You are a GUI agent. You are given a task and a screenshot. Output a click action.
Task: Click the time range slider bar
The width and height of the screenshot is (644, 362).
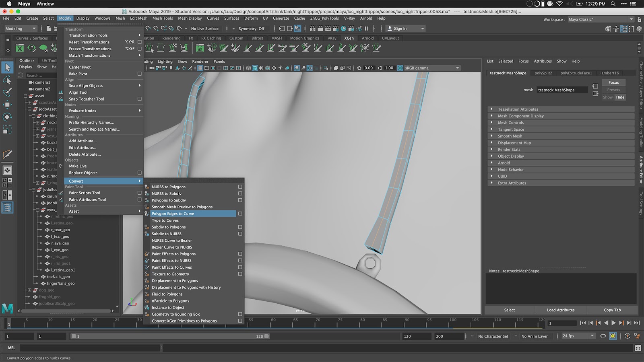[169, 336]
